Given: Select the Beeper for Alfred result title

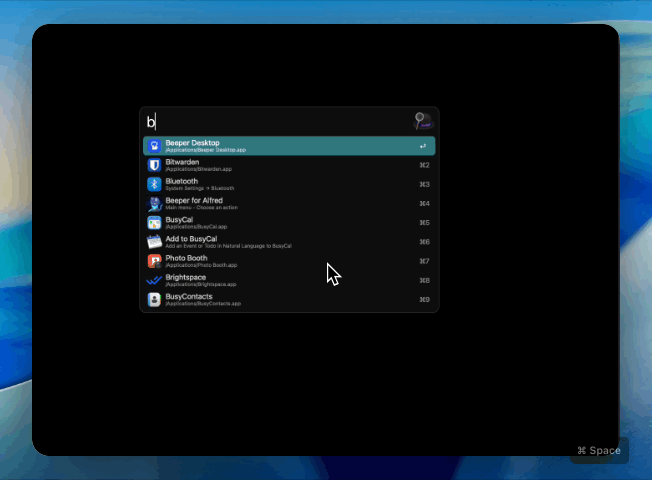Looking at the screenshot, I should coord(194,200).
